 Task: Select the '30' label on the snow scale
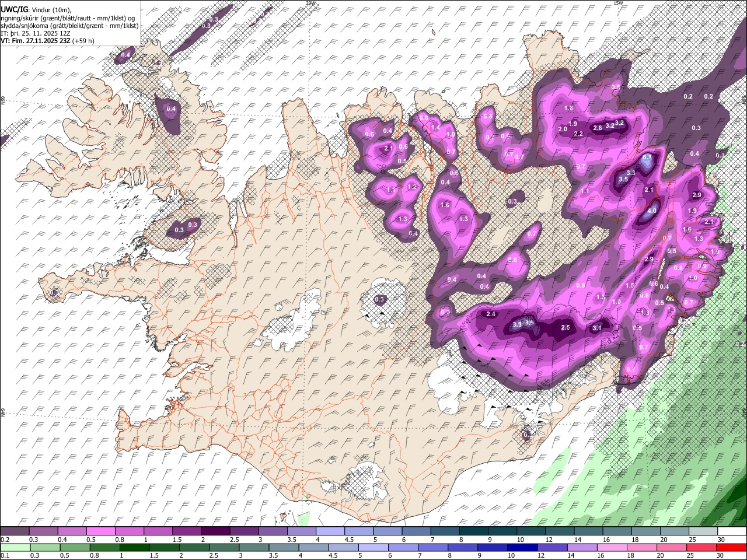click(x=721, y=540)
